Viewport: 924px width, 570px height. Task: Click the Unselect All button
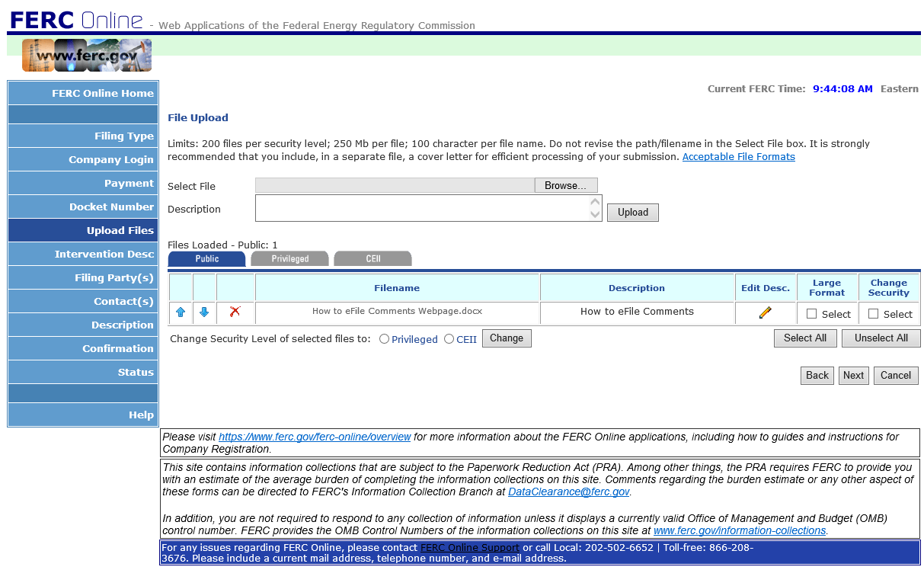pyautogui.click(x=881, y=338)
